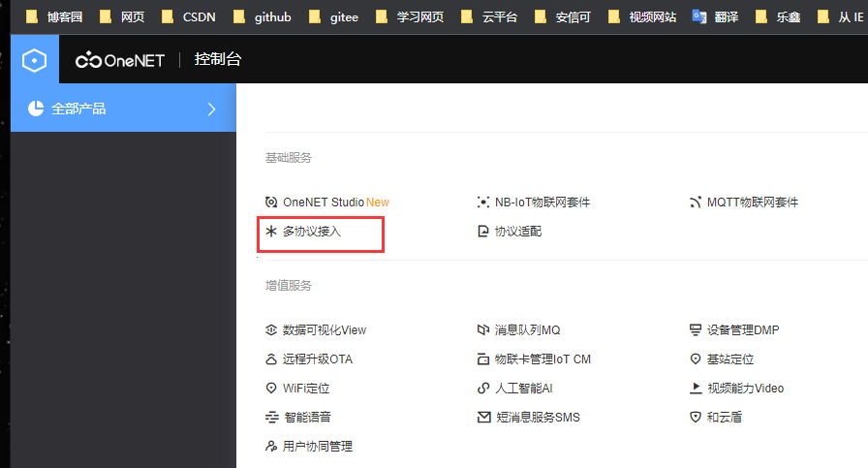Click the OneNET logo

coord(120,60)
